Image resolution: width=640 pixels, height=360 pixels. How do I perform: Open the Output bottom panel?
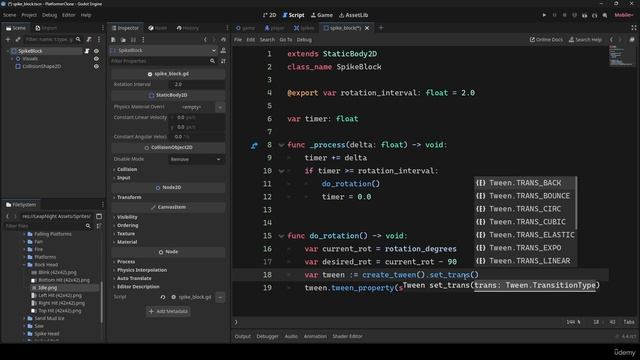(242, 336)
